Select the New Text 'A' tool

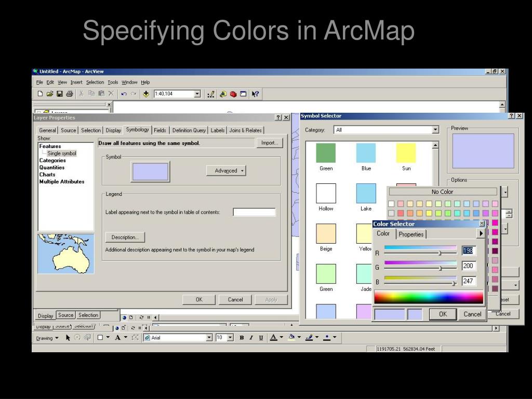[117, 338]
